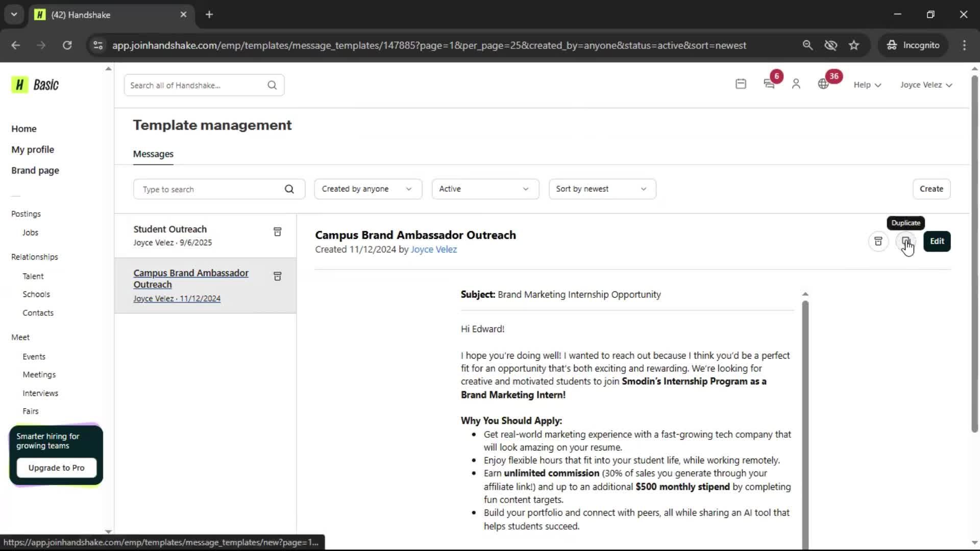View site information icon in address bar
980x551 pixels.
(98, 45)
